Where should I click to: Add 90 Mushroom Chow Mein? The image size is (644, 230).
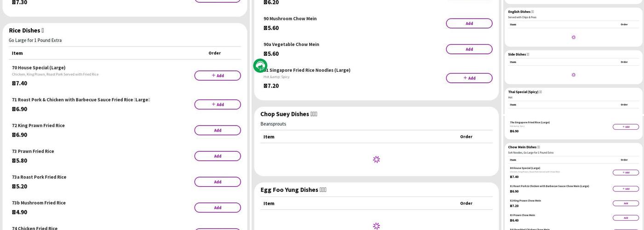coord(469,23)
